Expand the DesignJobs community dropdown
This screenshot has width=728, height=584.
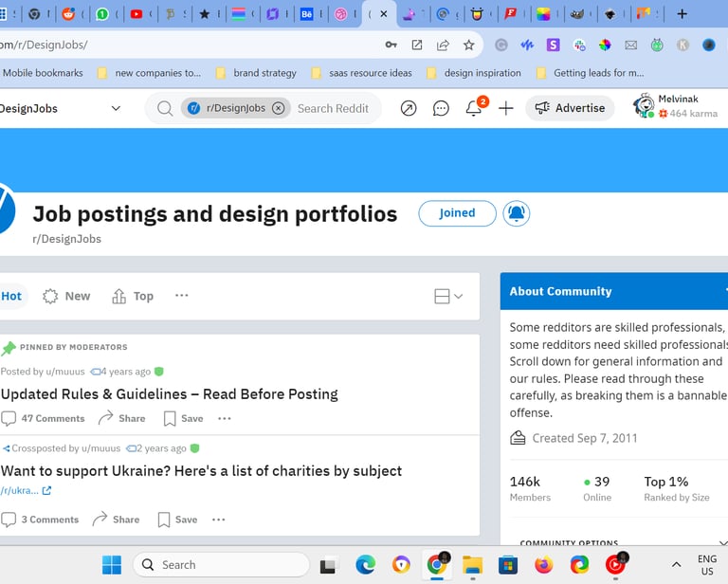click(116, 108)
